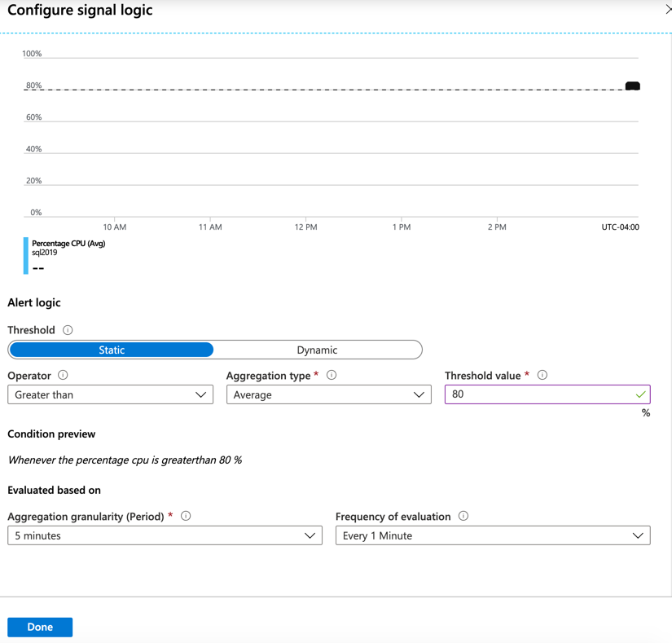Open the 5 minutes aggregation granularity dropdown
Screen dimensions: 672x643
click(165, 535)
